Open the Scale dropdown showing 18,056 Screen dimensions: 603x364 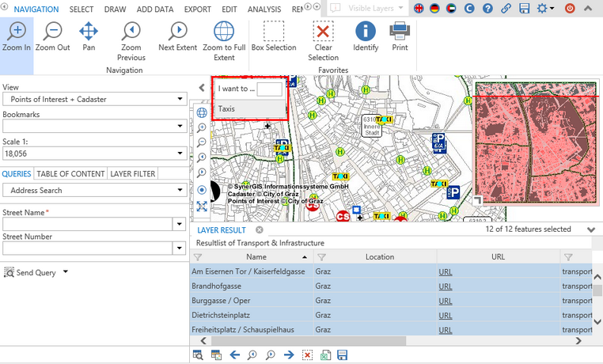coord(95,154)
